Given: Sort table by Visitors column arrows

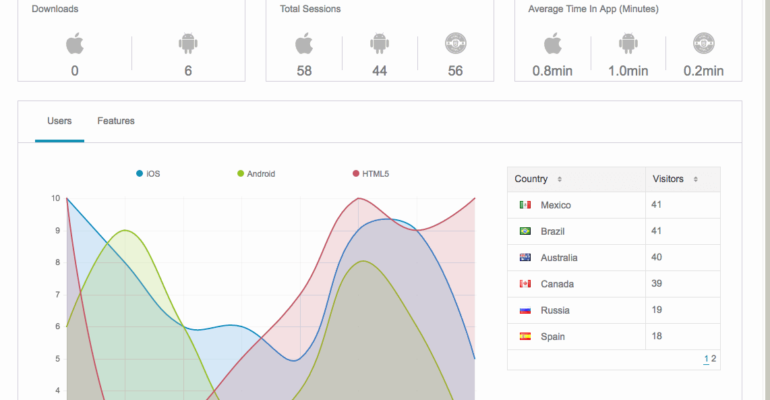Looking at the screenshot, I should [695, 179].
